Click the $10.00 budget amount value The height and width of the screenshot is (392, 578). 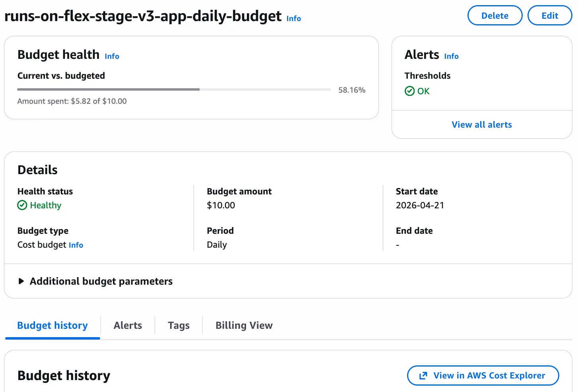[x=221, y=205]
